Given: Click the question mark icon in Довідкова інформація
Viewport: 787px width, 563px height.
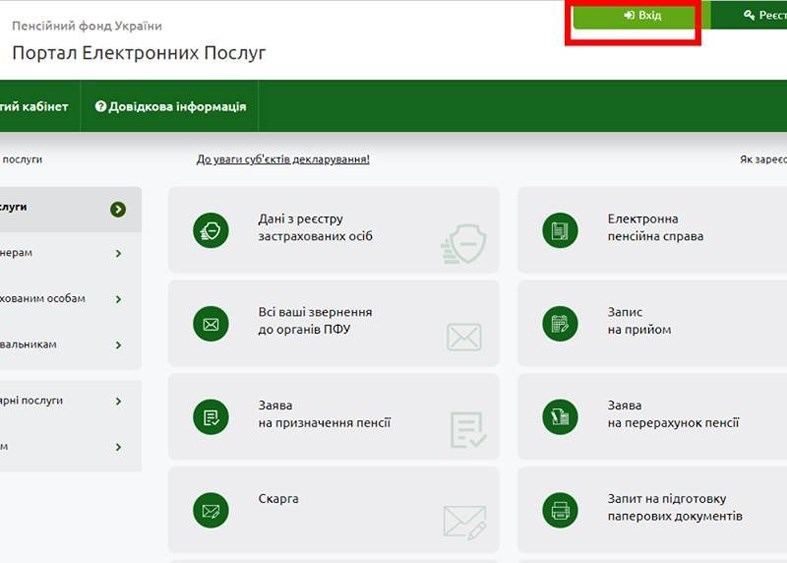Looking at the screenshot, I should pyautogui.click(x=100, y=106).
